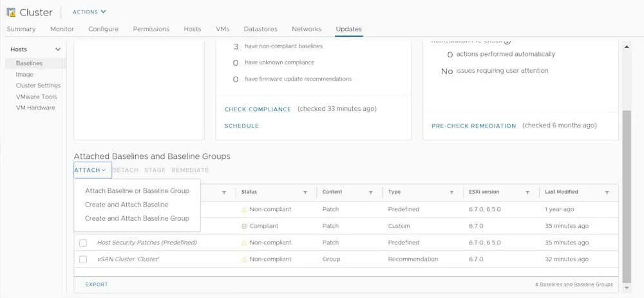The width and height of the screenshot is (644, 298).
Task: Open Cluster Settings in sidebar
Action: coord(38,86)
